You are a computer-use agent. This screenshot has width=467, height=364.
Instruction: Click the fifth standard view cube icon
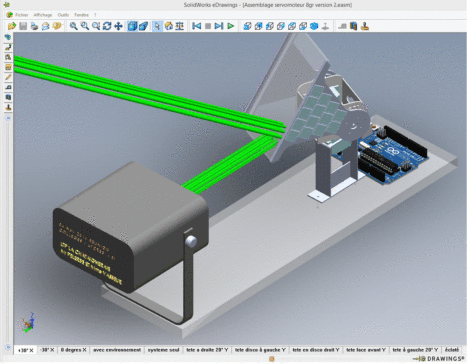click(x=292, y=26)
